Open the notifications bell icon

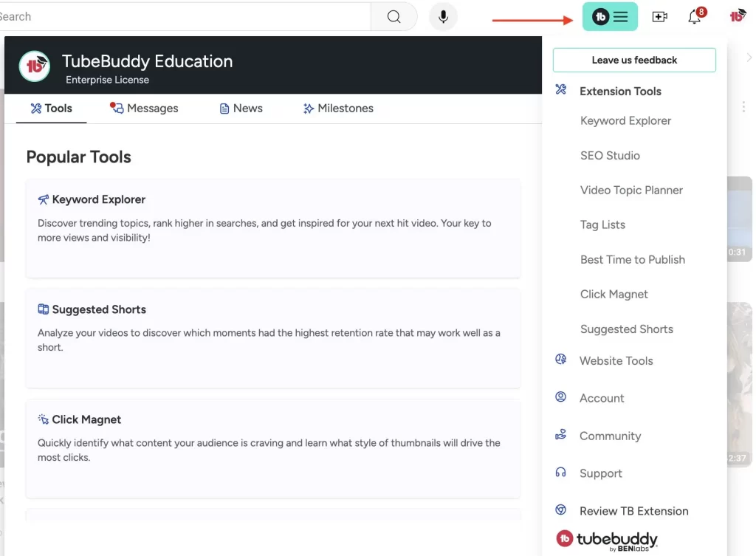tap(696, 16)
